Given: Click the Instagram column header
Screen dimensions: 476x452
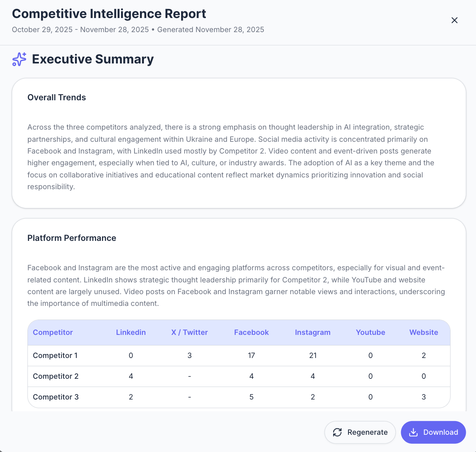Looking at the screenshot, I should click(x=312, y=332).
